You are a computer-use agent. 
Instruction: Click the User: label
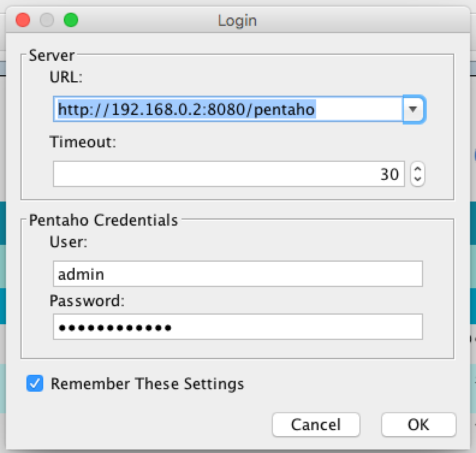coord(69,242)
